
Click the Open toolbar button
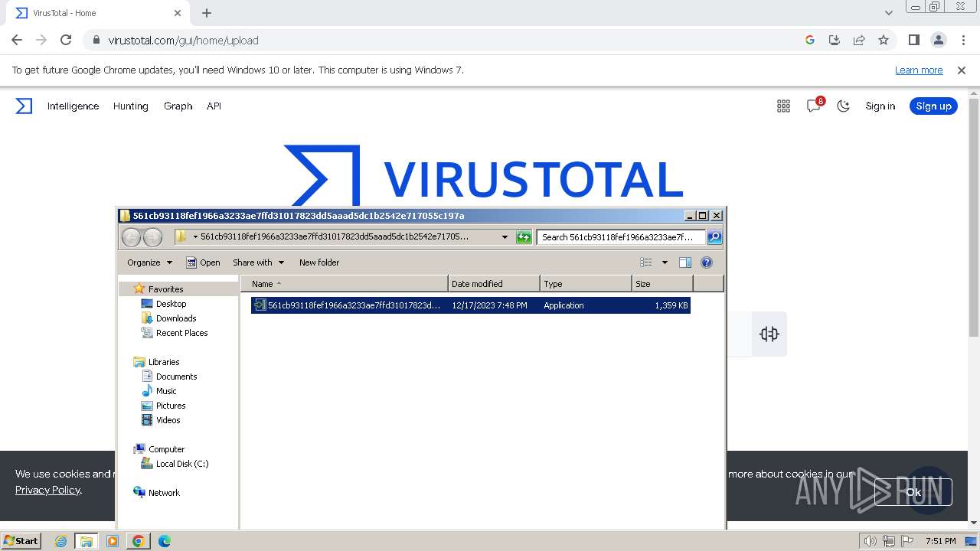coord(203,262)
